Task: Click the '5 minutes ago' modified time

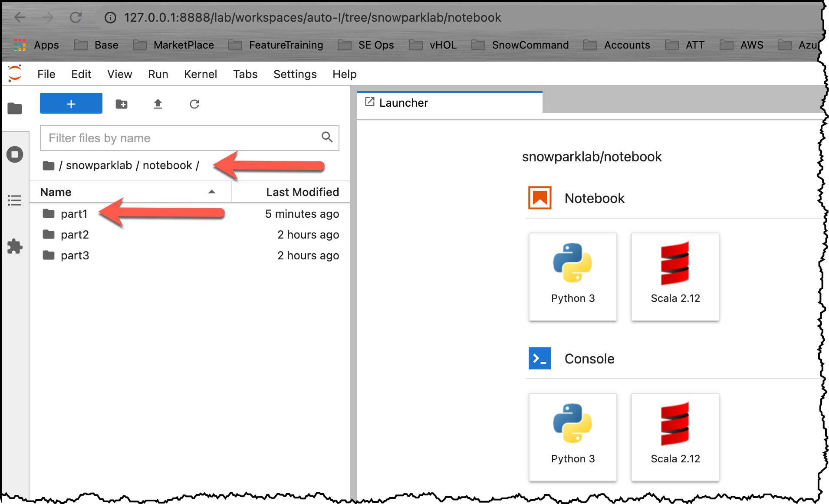Action: 302,214
